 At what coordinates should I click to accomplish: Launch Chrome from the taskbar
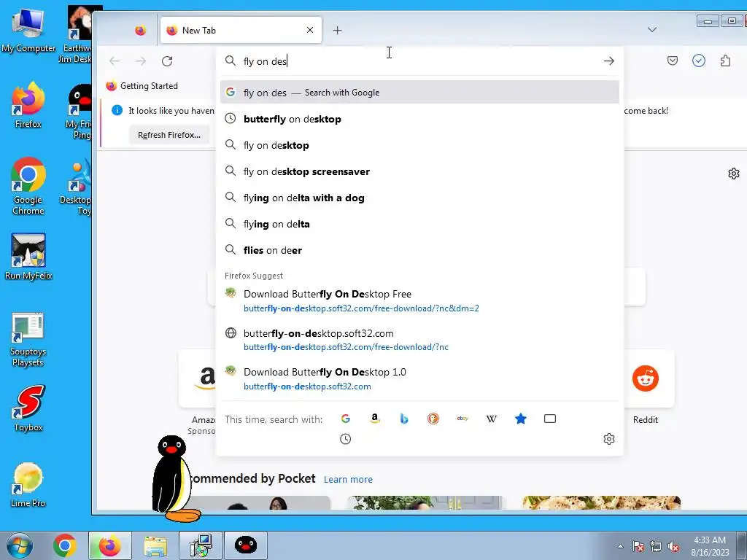click(65, 545)
